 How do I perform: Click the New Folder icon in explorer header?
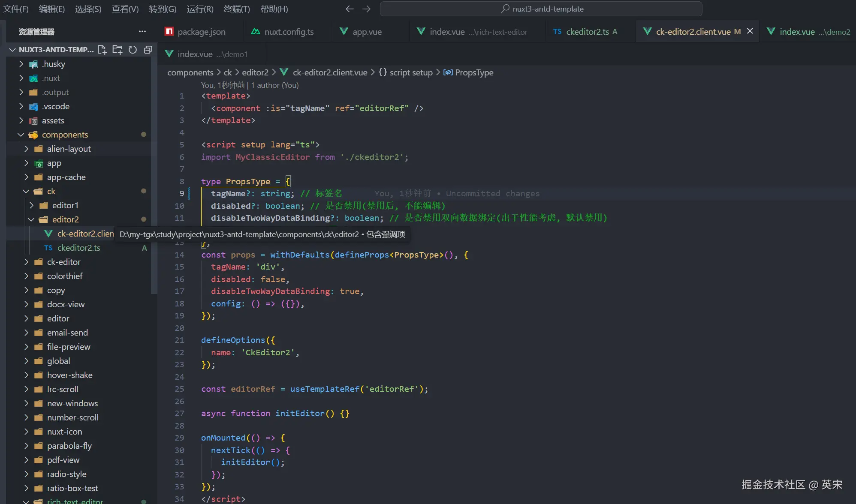[x=117, y=50]
